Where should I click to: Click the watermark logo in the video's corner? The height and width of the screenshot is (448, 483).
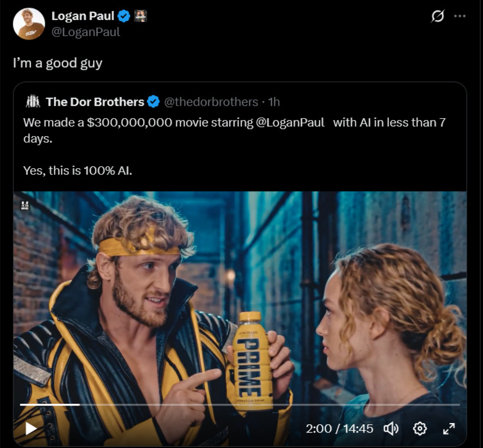25,205
